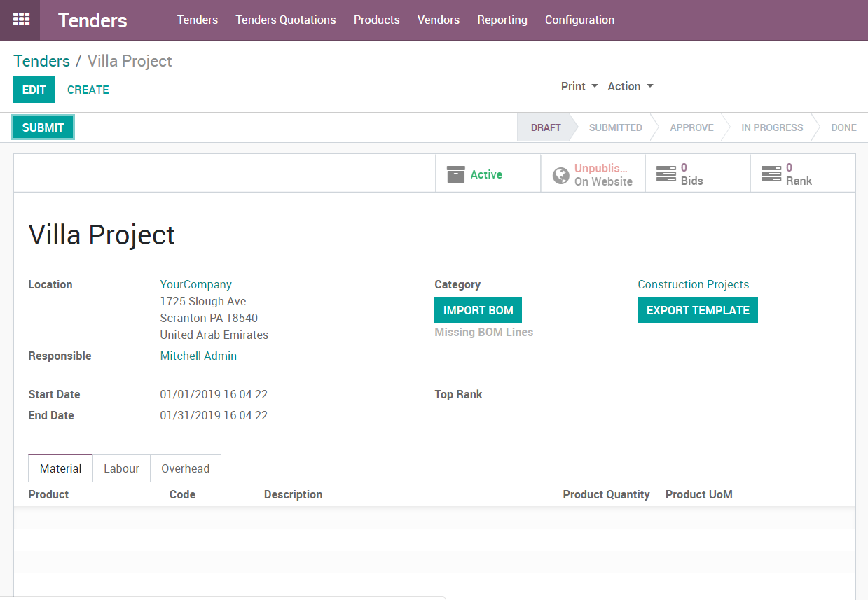
Task: Open the Configuration menu
Action: pos(579,20)
